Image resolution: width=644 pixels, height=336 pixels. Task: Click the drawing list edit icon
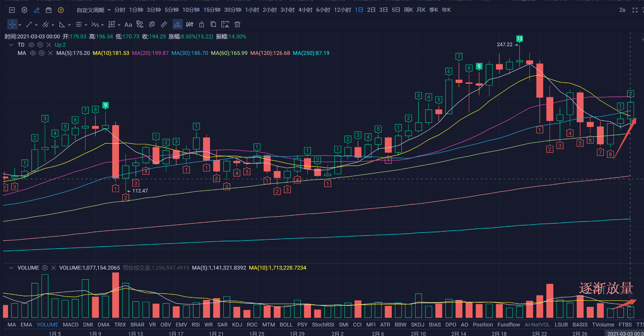(x=225, y=25)
